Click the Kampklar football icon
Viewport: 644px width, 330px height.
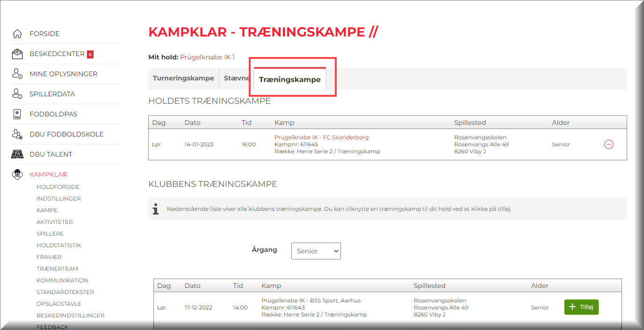point(17,174)
